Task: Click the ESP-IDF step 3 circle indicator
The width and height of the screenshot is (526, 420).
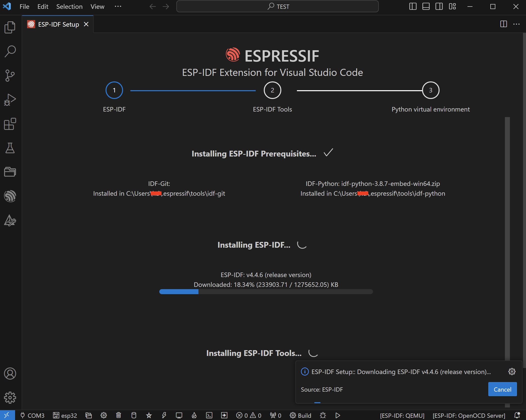Action: (x=430, y=90)
